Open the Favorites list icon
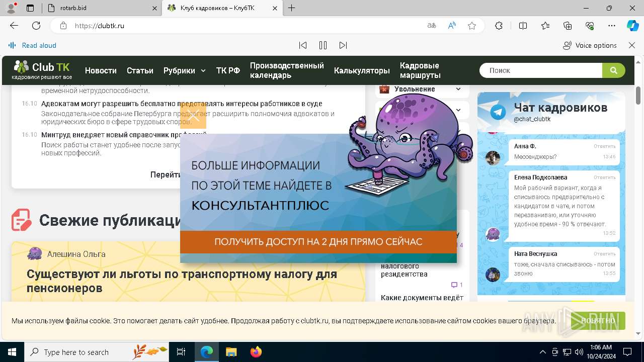The width and height of the screenshot is (644, 362). coord(545,26)
